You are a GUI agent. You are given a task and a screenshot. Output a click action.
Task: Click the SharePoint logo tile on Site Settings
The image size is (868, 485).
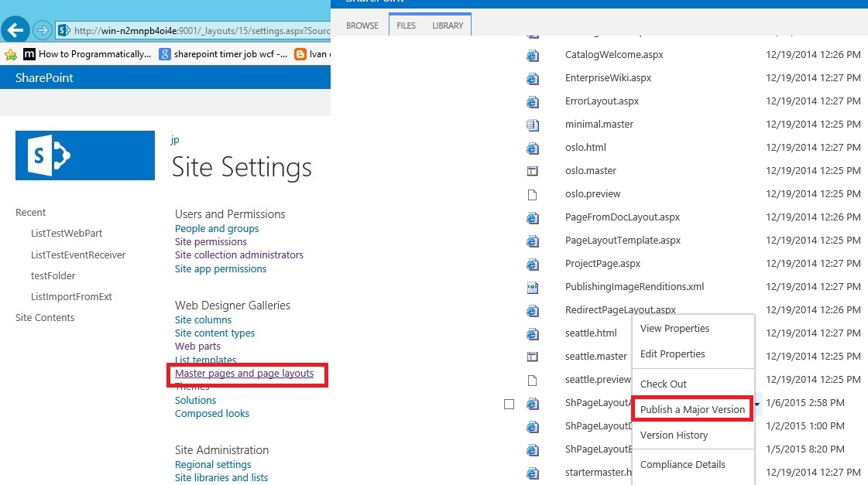click(x=85, y=155)
